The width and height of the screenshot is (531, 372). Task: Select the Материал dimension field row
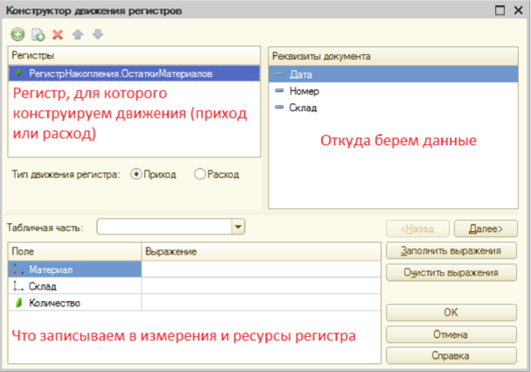[194, 269]
